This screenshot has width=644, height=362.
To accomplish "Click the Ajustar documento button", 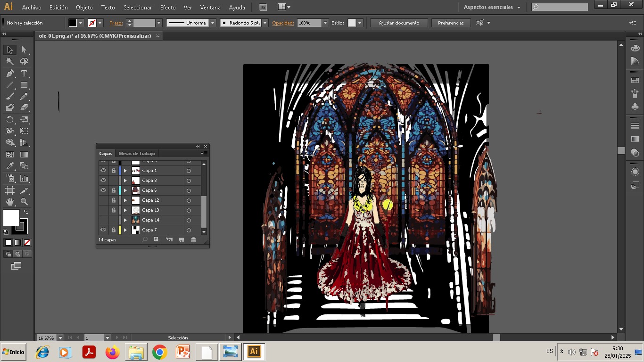I will click(x=399, y=23).
